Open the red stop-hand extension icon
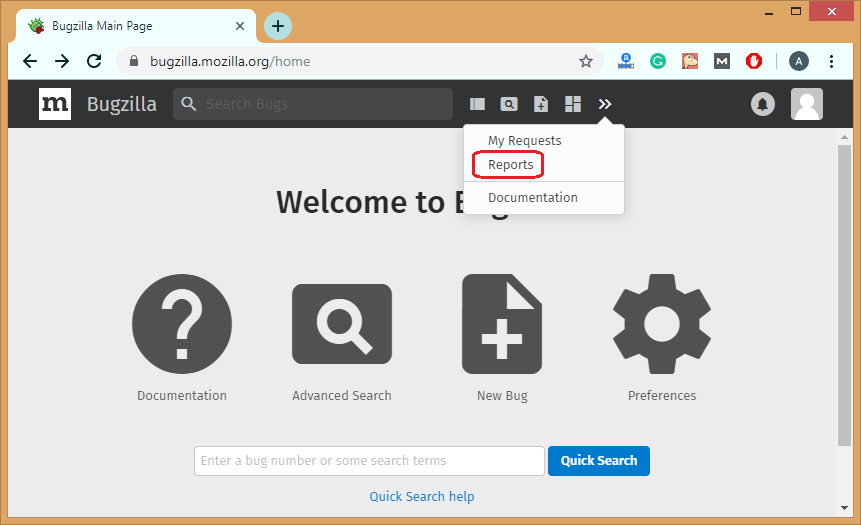861x525 pixels. [754, 61]
